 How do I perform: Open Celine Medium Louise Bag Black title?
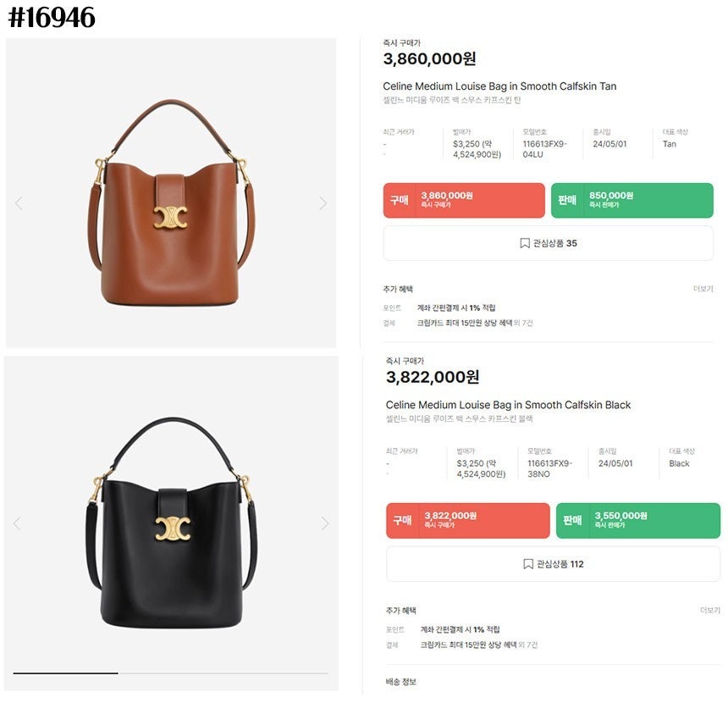pos(508,405)
